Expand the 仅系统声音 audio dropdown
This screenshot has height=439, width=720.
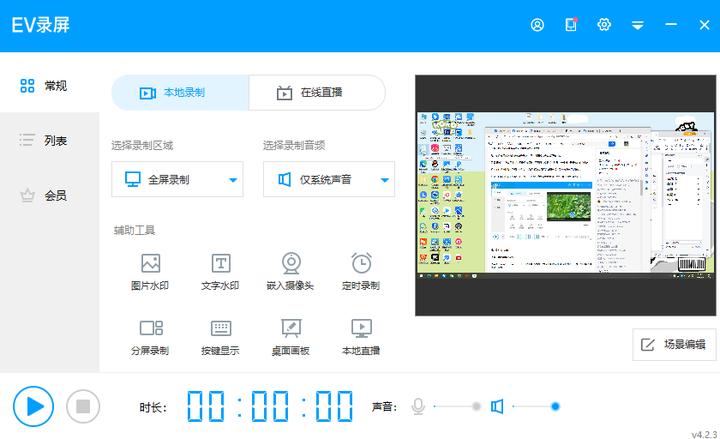tap(329, 179)
